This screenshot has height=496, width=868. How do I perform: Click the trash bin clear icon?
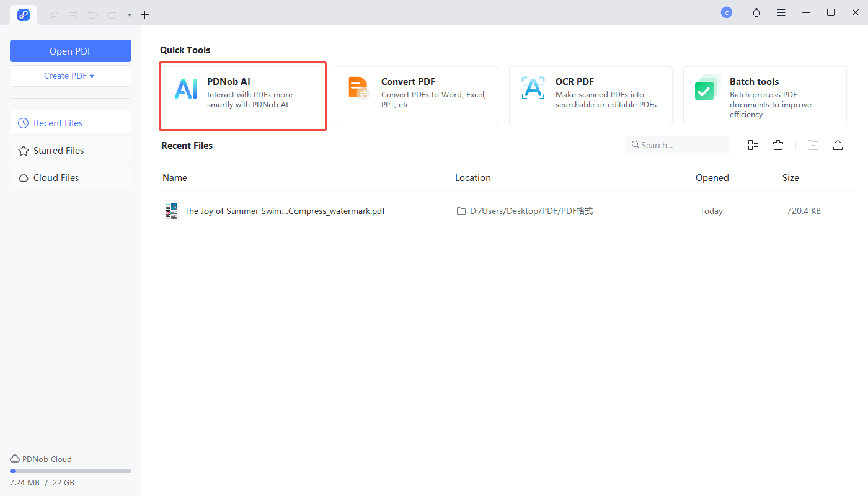(778, 145)
